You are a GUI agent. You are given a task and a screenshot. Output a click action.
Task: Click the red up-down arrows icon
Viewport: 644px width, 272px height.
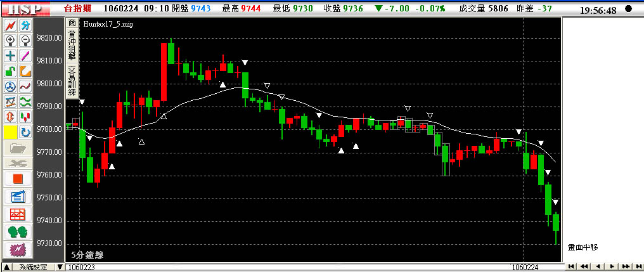pyautogui.click(x=11, y=117)
